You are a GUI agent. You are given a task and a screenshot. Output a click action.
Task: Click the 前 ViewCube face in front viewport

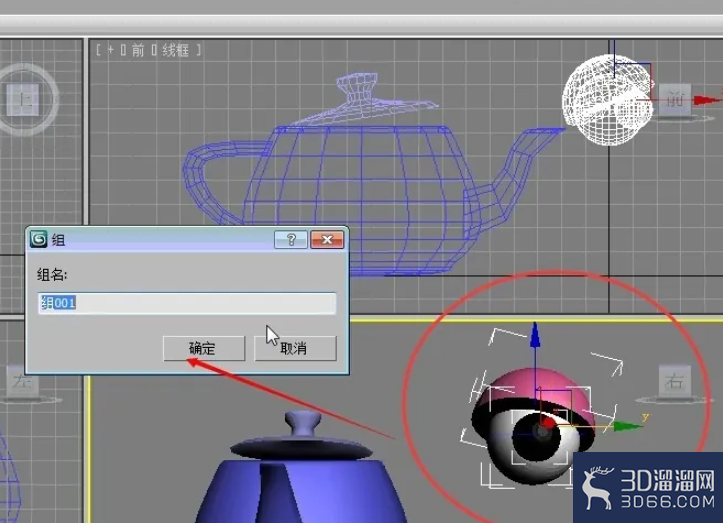tap(675, 100)
